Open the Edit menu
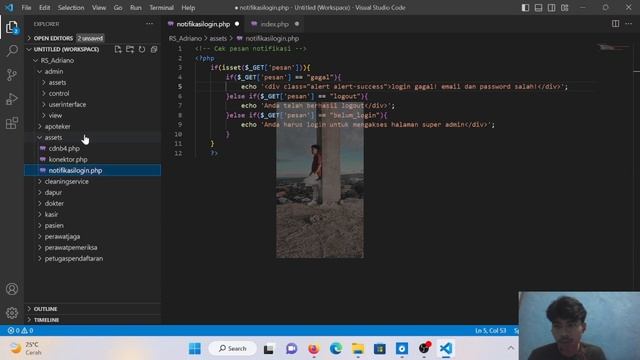Image resolution: width=640 pixels, height=360 pixels. [x=44, y=8]
